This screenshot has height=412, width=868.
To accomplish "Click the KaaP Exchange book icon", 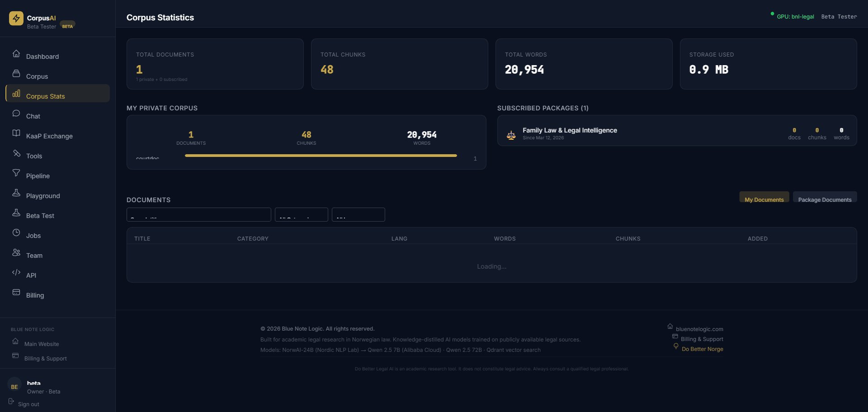I will (x=16, y=133).
